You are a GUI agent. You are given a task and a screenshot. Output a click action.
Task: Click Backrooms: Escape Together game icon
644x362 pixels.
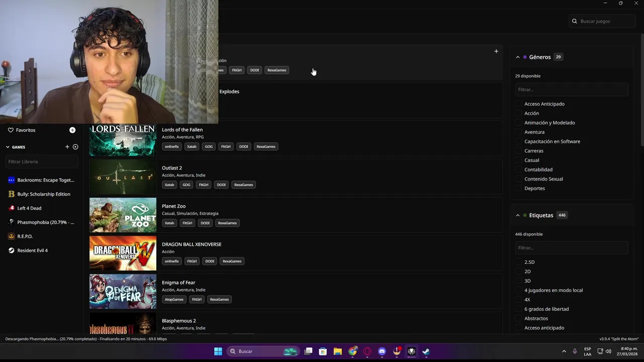(12, 180)
